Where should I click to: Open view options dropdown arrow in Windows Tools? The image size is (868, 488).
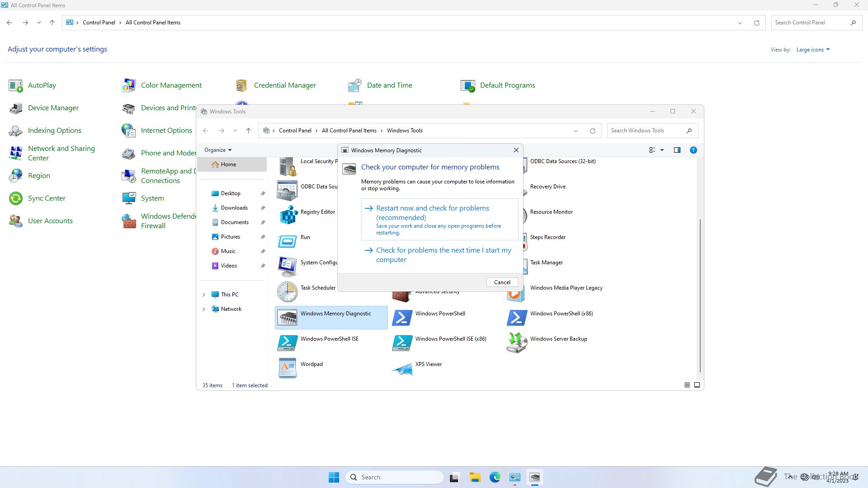point(662,150)
